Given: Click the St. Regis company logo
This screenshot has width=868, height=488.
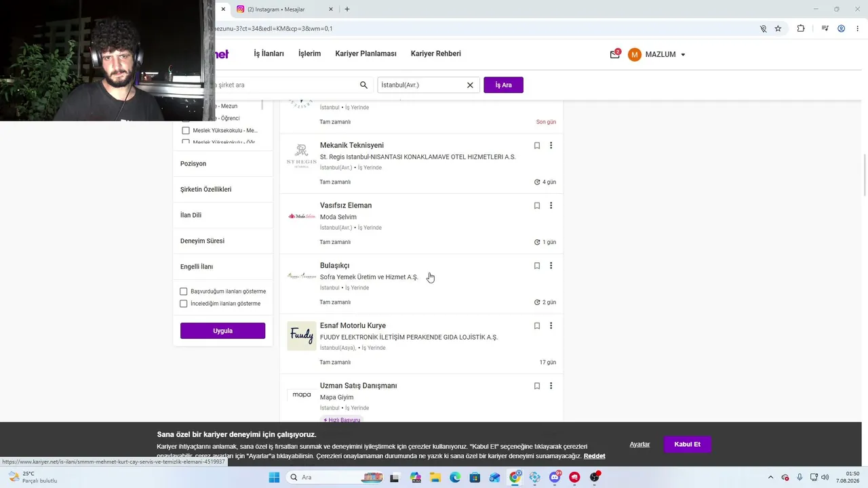Looking at the screenshot, I should [x=302, y=156].
